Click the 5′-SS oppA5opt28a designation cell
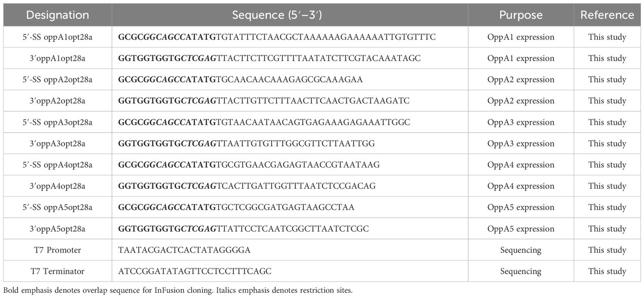Image resolution: width=644 pixels, height=298 pixels. point(57,207)
